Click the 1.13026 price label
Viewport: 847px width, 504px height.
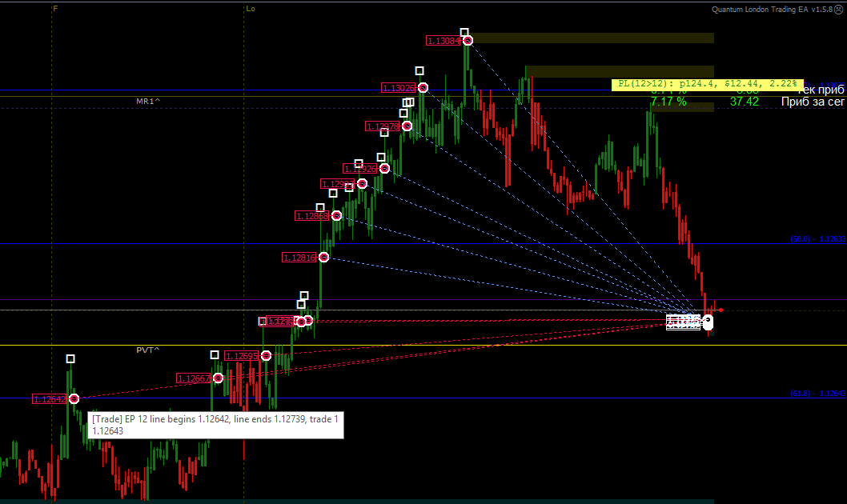click(399, 88)
